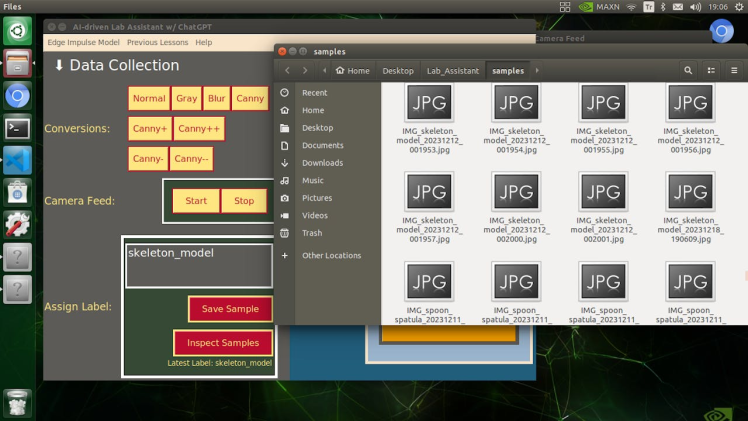Open the Files hamburger menu
This screenshot has width=748, height=421.
pyautogui.click(x=735, y=71)
